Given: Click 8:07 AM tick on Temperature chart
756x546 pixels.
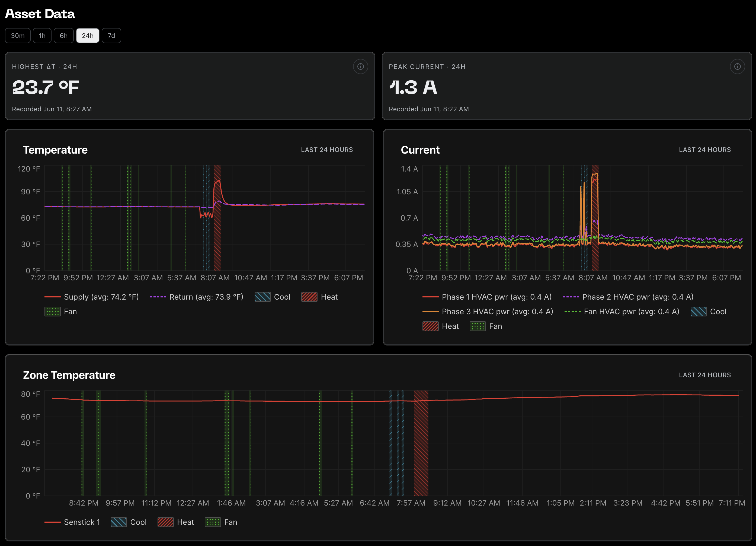Looking at the screenshot, I should click(215, 278).
